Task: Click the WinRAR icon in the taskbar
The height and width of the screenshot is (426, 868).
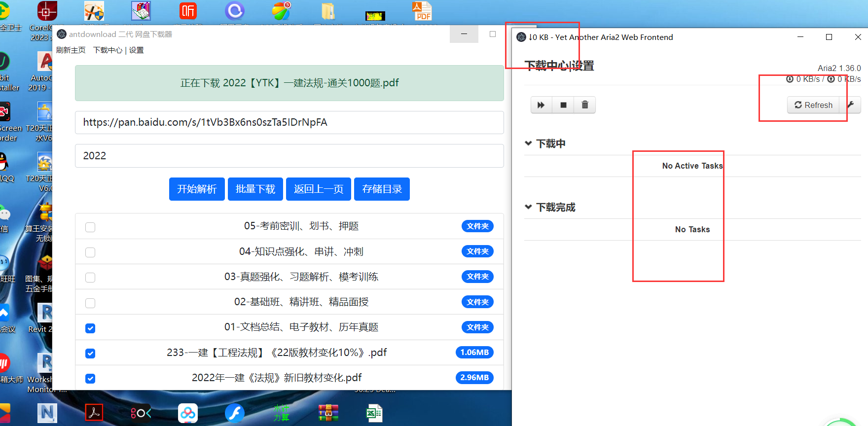Action: pyautogui.click(x=328, y=413)
